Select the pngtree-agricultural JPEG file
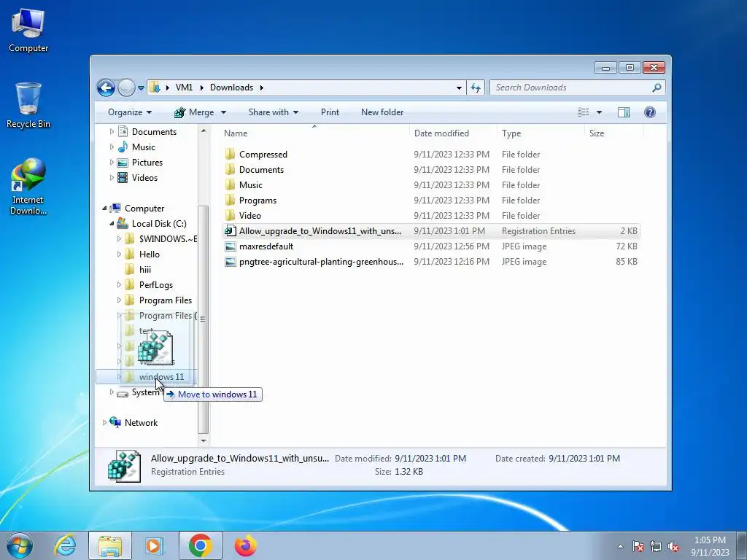 pyautogui.click(x=430, y=262)
